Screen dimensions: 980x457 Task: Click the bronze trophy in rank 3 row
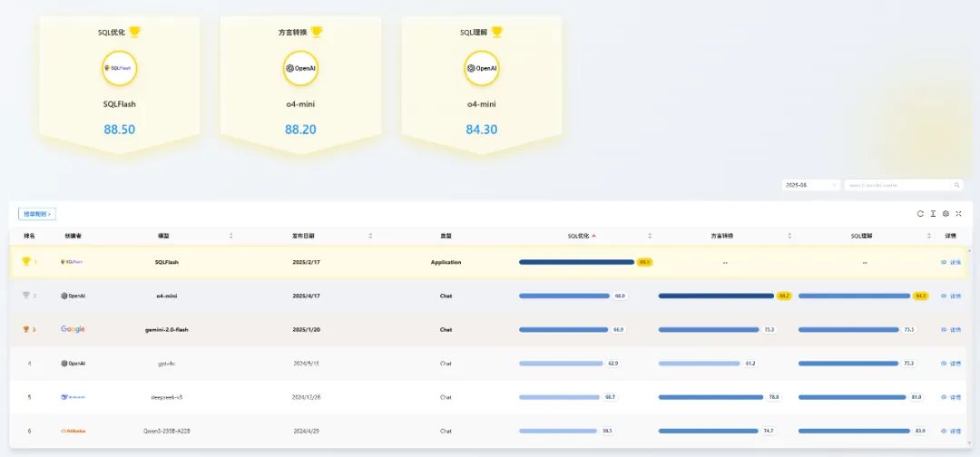26,329
